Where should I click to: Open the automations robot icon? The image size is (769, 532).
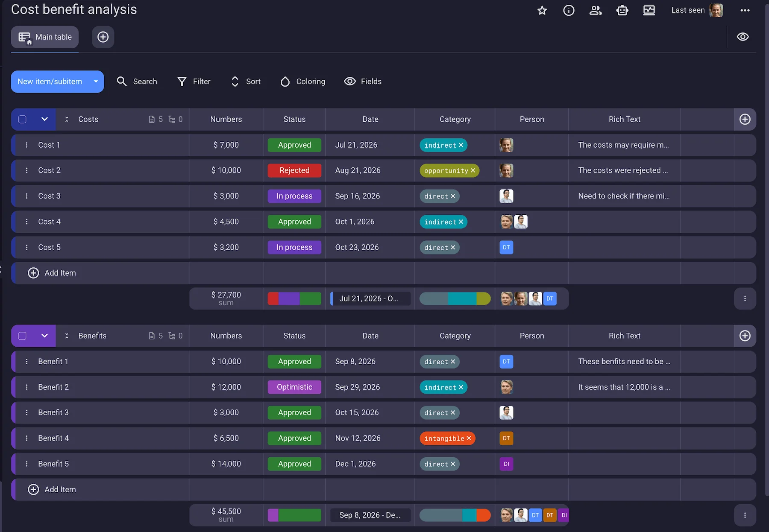click(622, 10)
